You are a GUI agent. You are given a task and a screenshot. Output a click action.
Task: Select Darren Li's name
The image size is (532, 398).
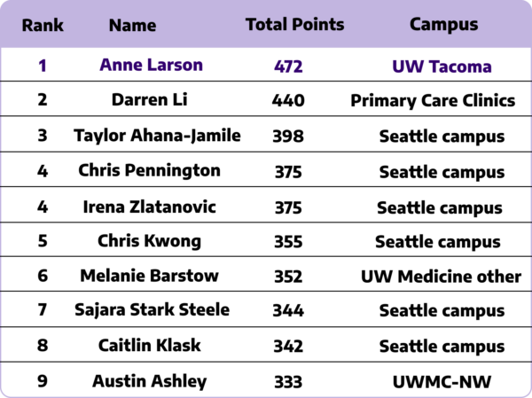pos(148,100)
